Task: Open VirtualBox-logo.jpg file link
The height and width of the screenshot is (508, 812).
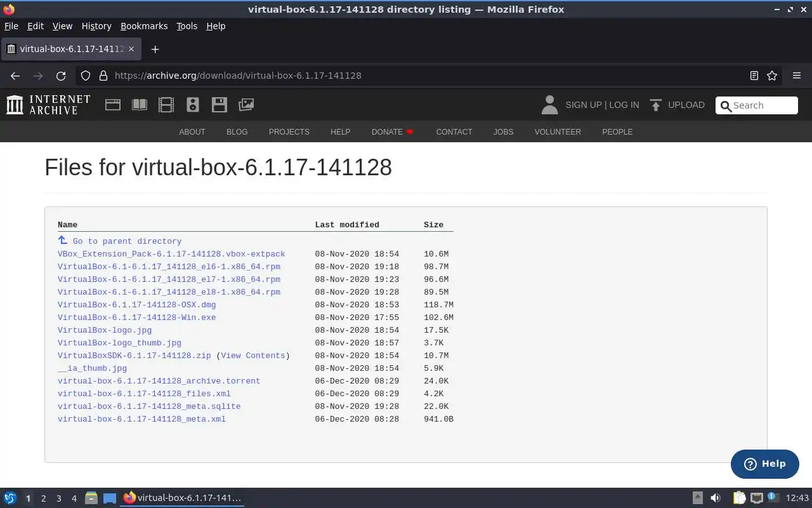Action: point(105,330)
